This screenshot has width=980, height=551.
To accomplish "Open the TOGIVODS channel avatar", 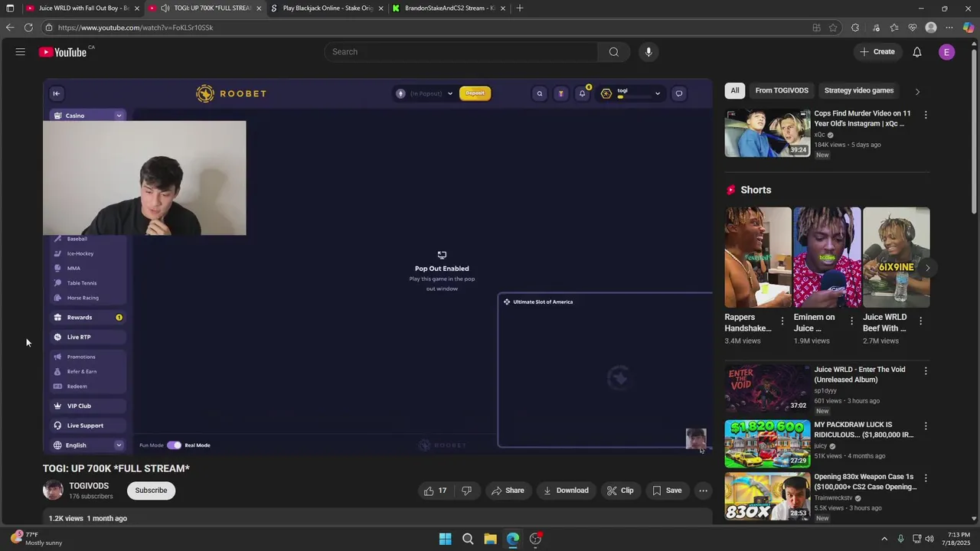I will click(53, 490).
